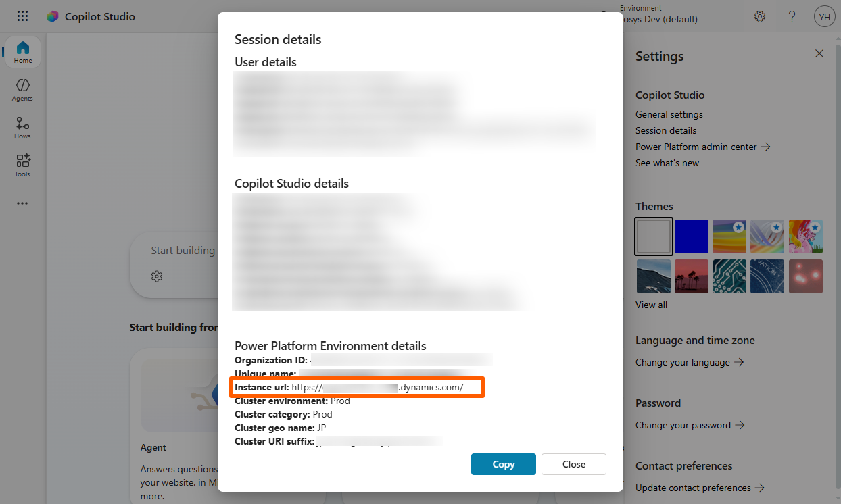Click Power Platform Environment details heading
Screen dimensions: 841x504
click(331, 346)
